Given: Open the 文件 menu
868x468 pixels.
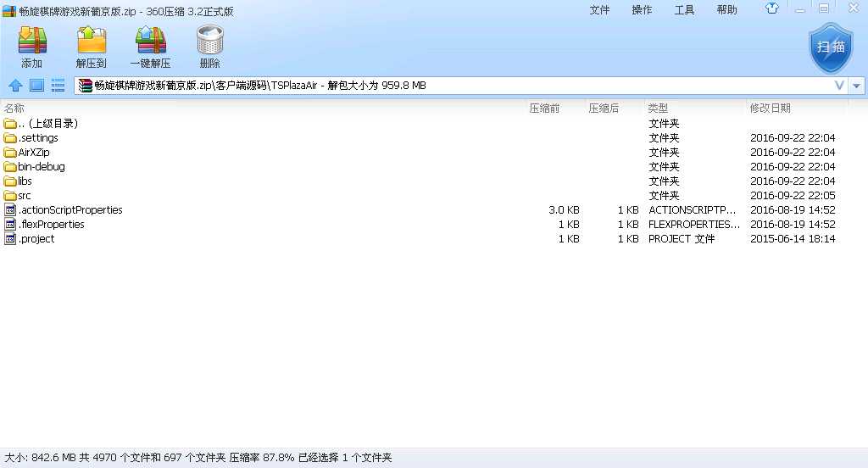Looking at the screenshot, I should click(x=599, y=10).
